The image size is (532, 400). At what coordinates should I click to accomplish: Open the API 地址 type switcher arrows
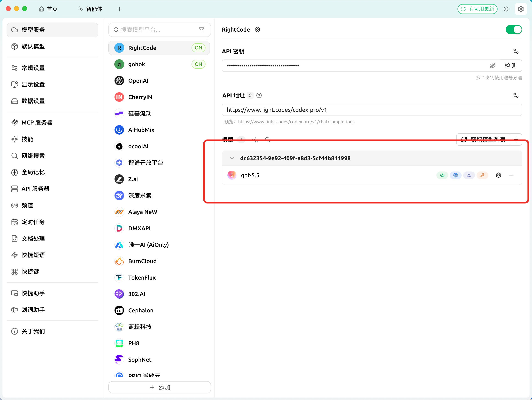pyautogui.click(x=250, y=95)
